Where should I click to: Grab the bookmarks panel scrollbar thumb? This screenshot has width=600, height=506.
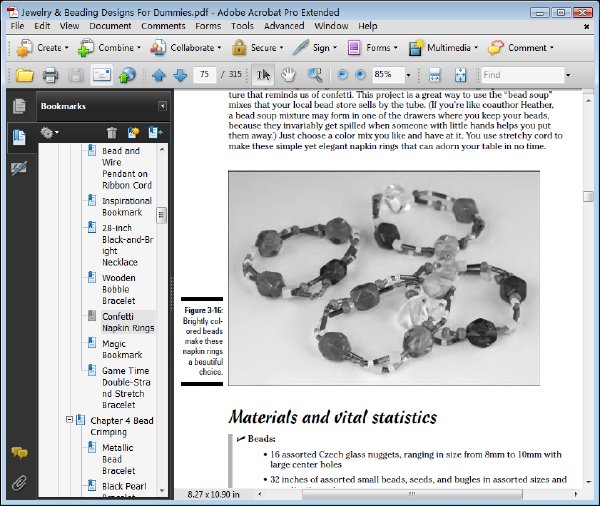click(161, 215)
